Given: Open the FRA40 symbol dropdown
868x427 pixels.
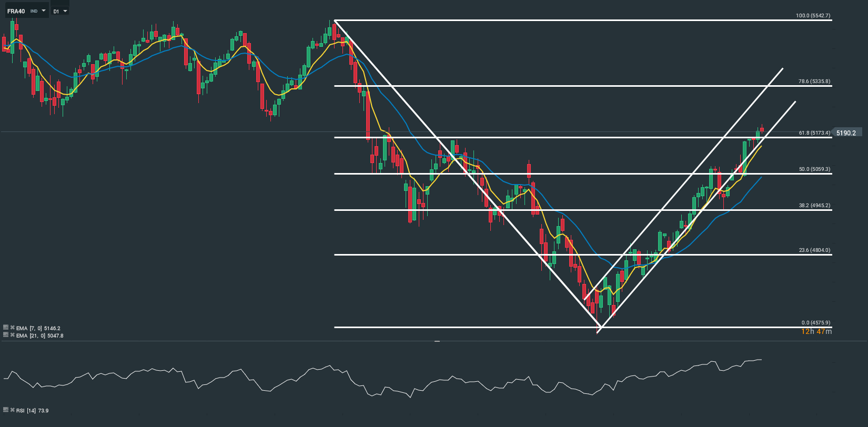Looking at the screenshot, I should 26,11.
